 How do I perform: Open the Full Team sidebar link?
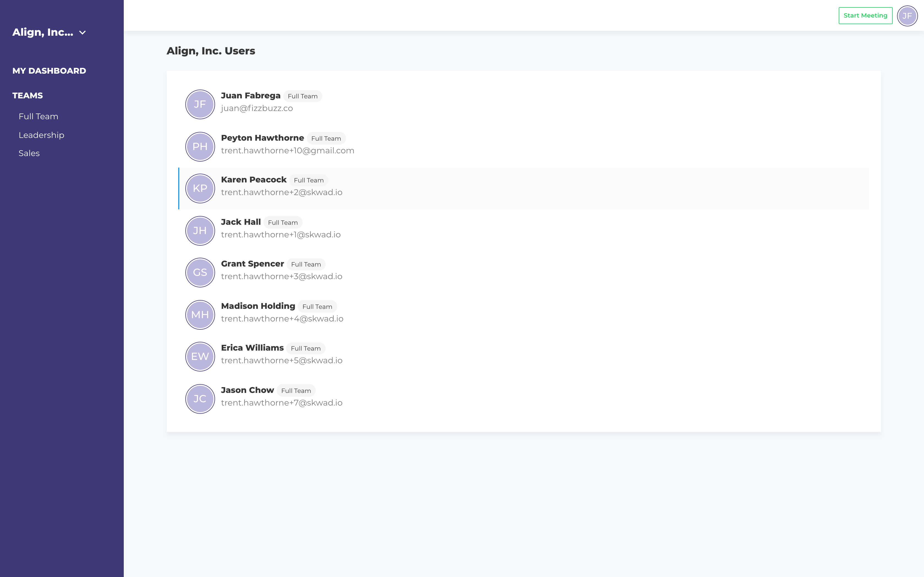(38, 116)
